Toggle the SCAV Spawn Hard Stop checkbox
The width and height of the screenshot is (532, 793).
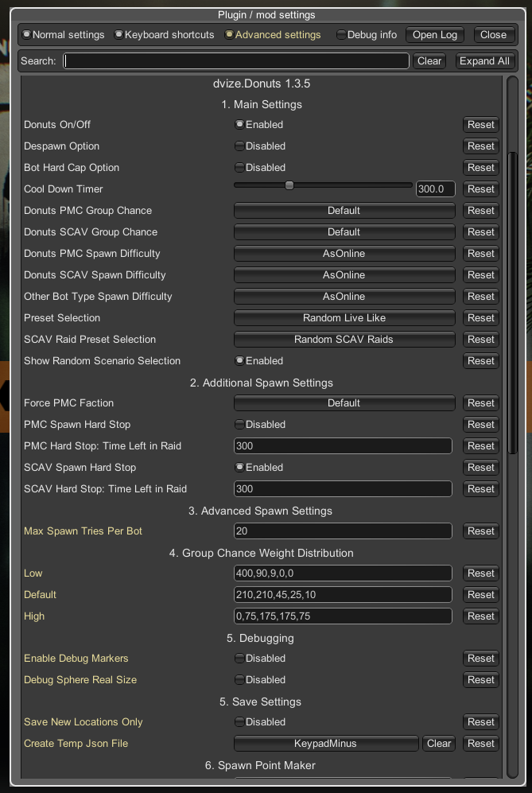coord(239,468)
